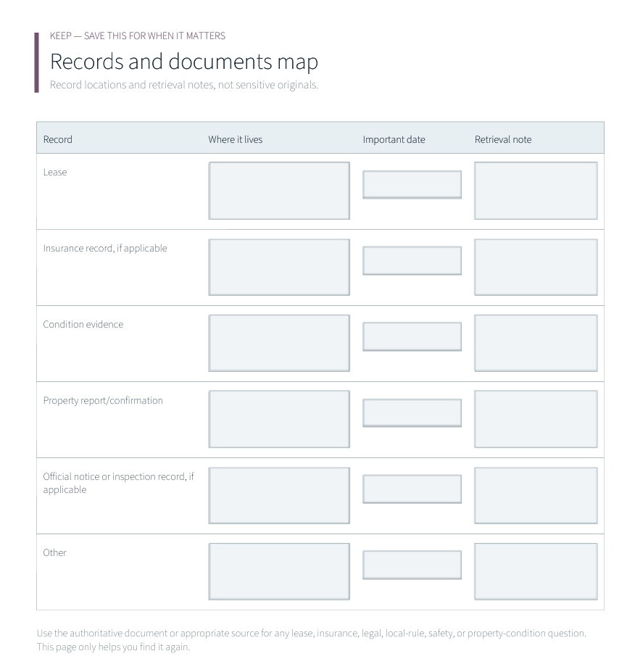Select Insurance record 'Important date' field
Image resolution: width=627 pixels, height=672 pixels.
(412, 260)
